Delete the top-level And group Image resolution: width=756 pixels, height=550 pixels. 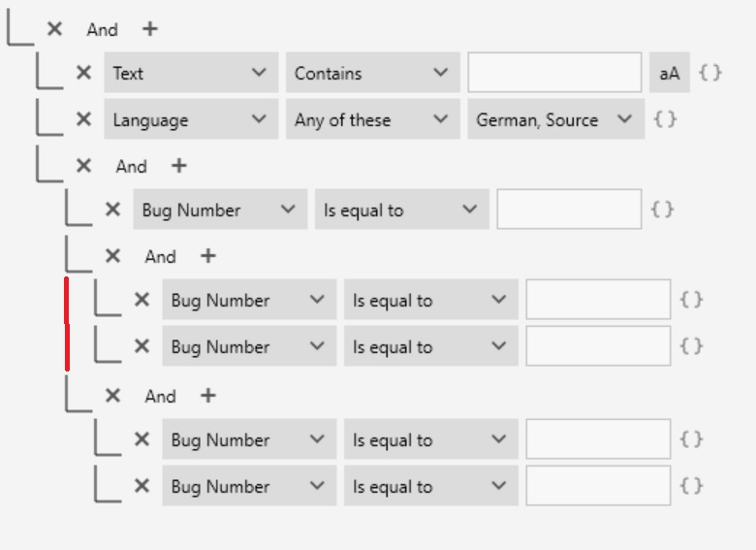pos(54,29)
